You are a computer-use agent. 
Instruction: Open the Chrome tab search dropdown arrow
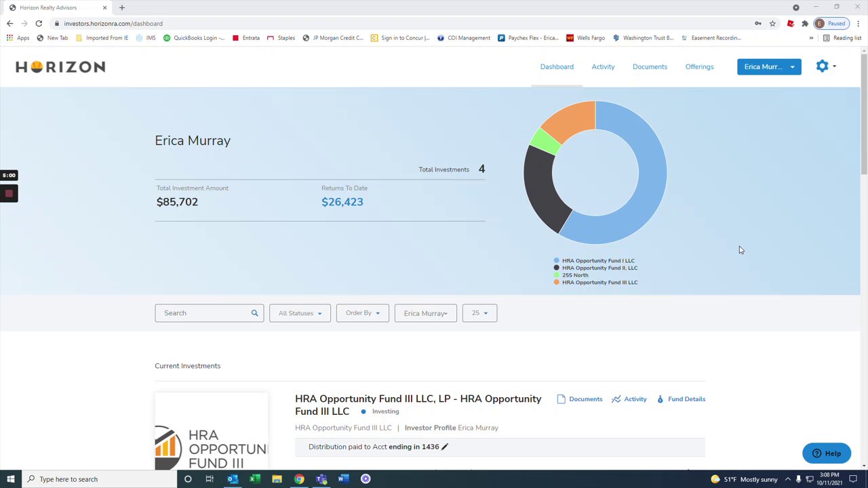pyautogui.click(x=796, y=7)
